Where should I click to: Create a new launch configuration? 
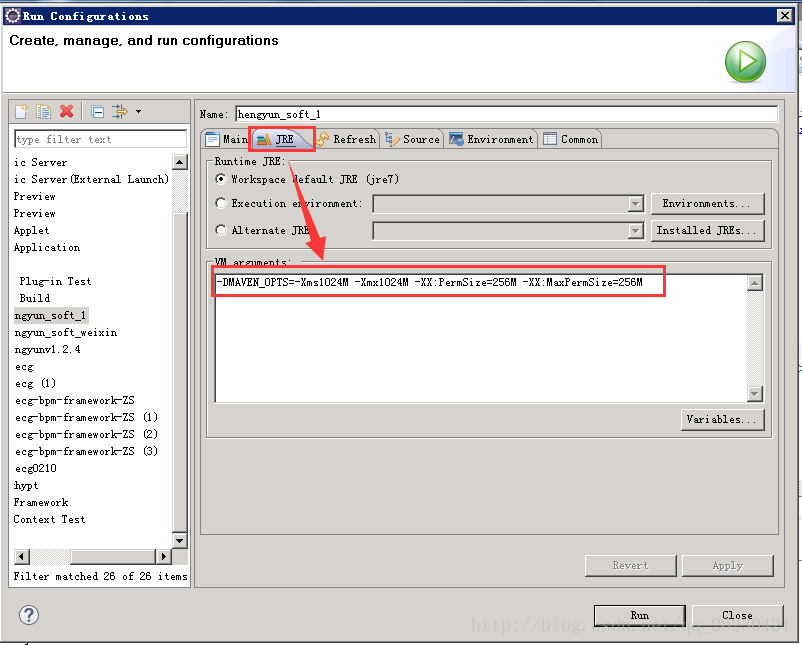(21, 112)
